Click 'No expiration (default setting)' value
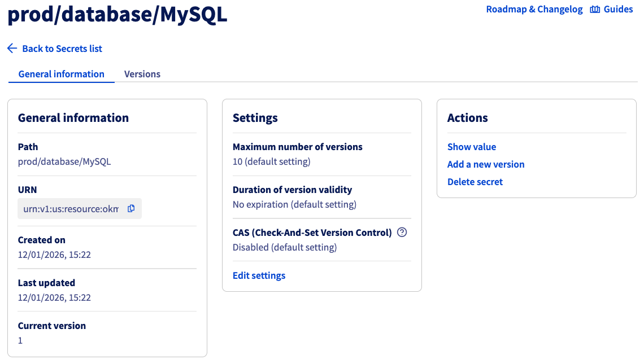Screen dimensions: 644x364 click(x=294, y=204)
